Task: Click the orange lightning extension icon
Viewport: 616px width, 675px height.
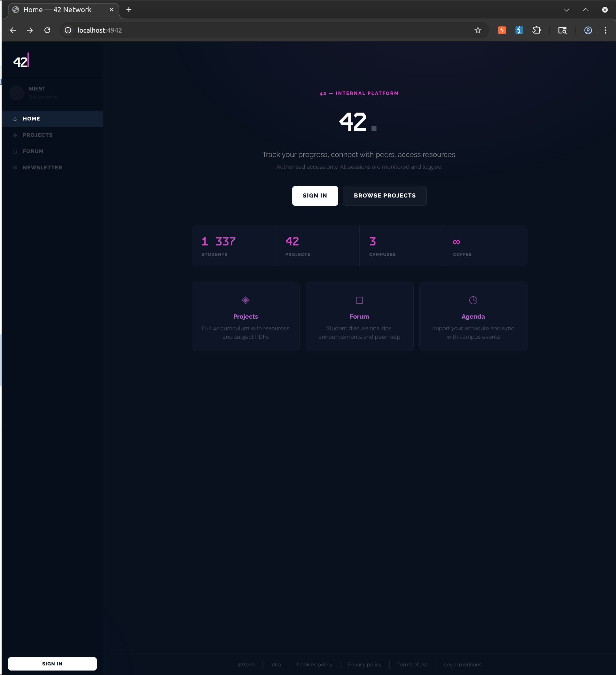Action: point(502,30)
